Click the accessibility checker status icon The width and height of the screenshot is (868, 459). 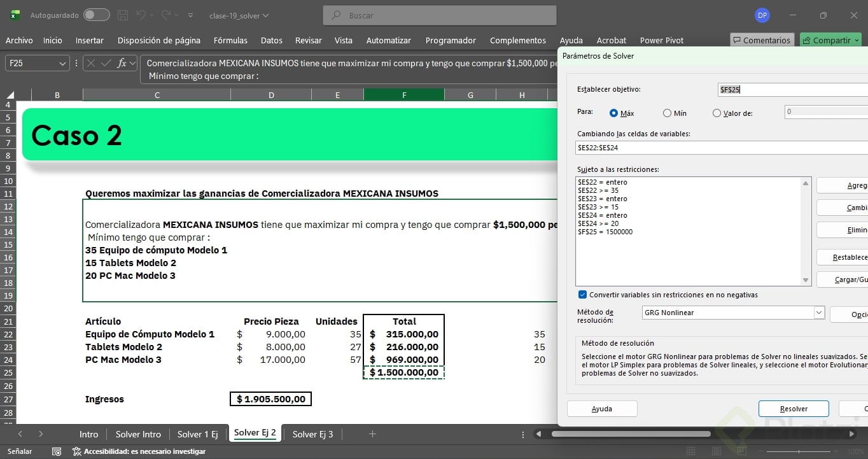coord(77,451)
